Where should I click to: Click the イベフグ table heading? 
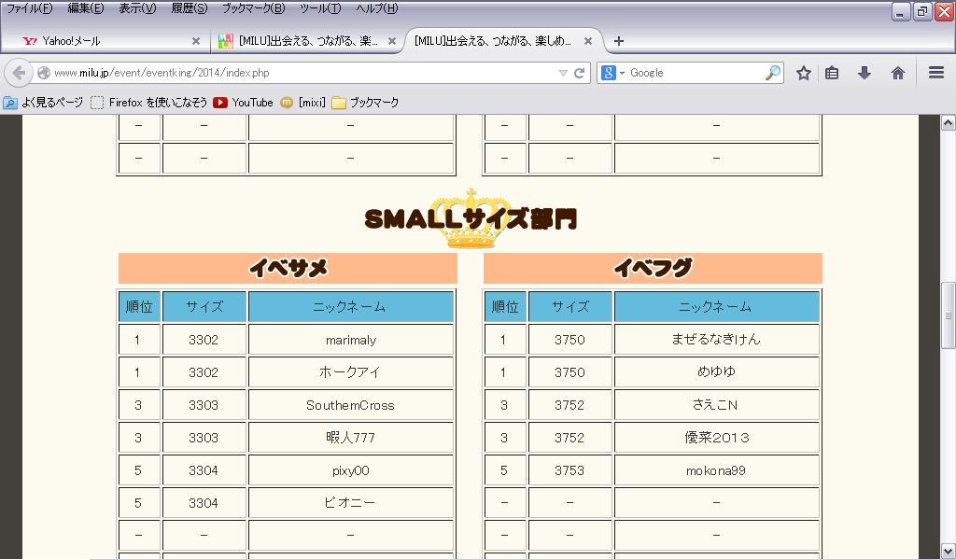coord(653,268)
